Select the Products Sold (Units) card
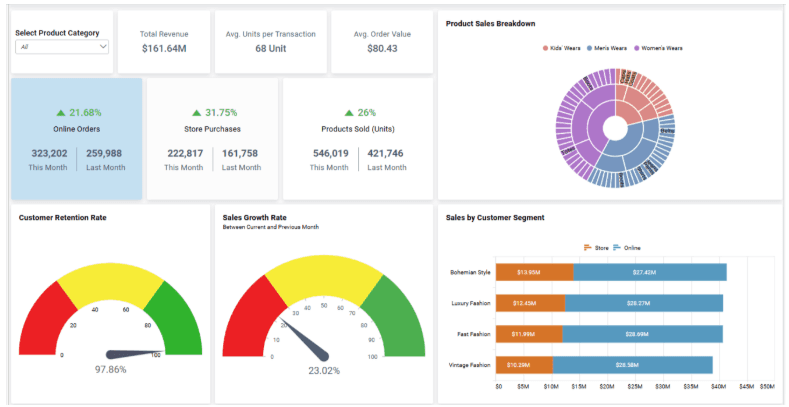 click(358, 139)
